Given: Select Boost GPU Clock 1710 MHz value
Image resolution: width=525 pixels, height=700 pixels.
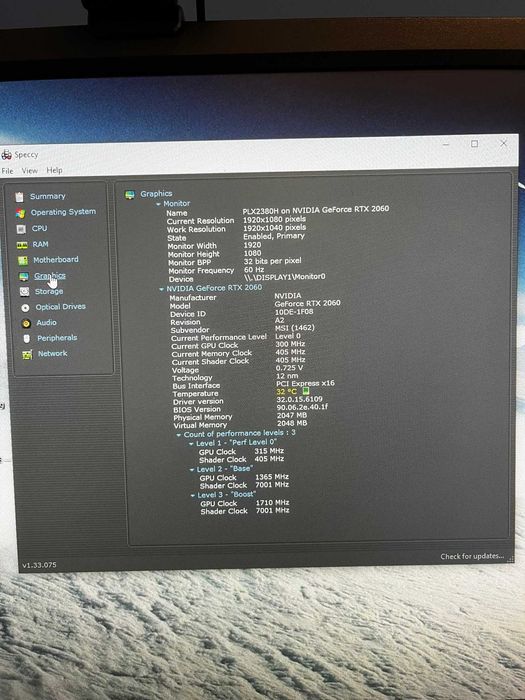Looking at the screenshot, I should point(272,503).
